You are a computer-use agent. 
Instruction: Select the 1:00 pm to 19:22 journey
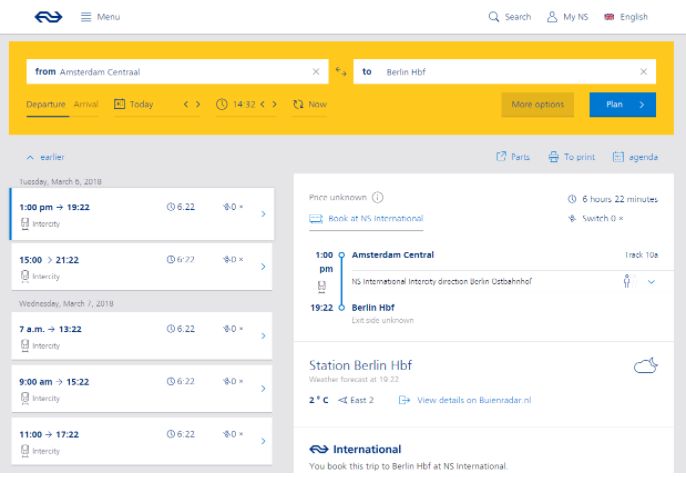(143, 214)
